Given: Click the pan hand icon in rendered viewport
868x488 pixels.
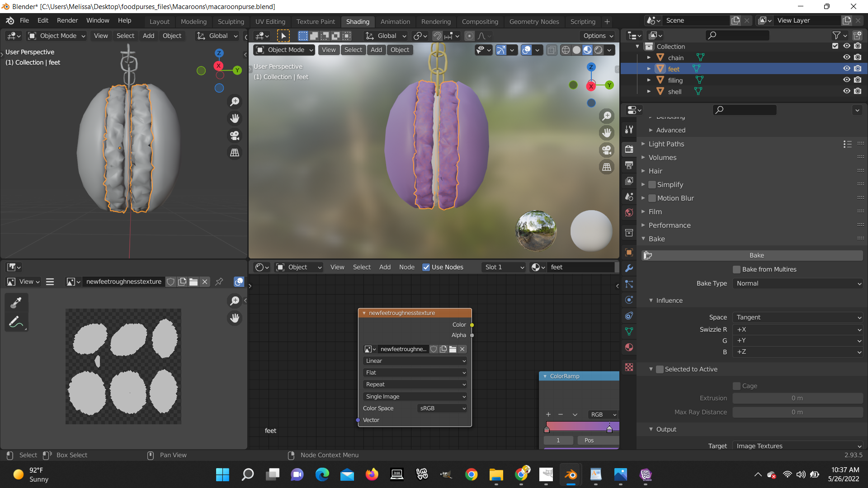Looking at the screenshot, I should [x=607, y=133].
